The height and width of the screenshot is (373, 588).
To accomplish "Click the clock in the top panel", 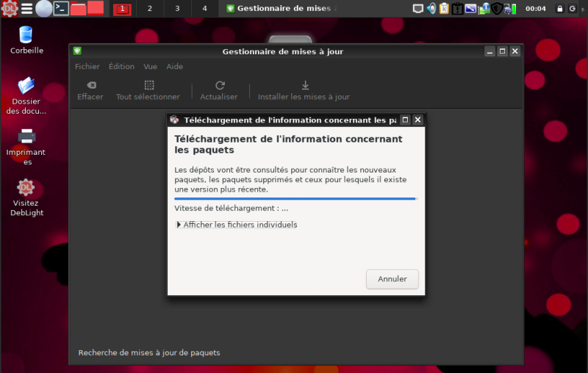I will tap(536, 9).
